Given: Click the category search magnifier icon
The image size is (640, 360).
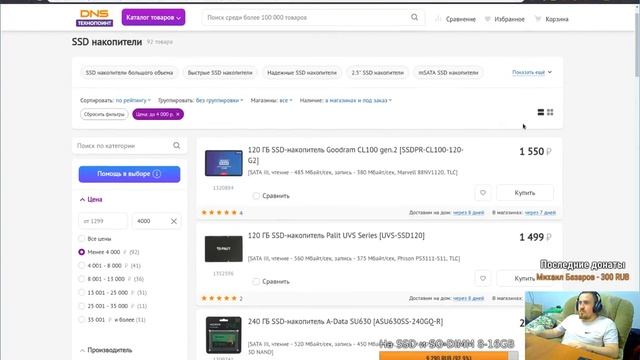Looking at the screenshot, I should click(176, 146).
